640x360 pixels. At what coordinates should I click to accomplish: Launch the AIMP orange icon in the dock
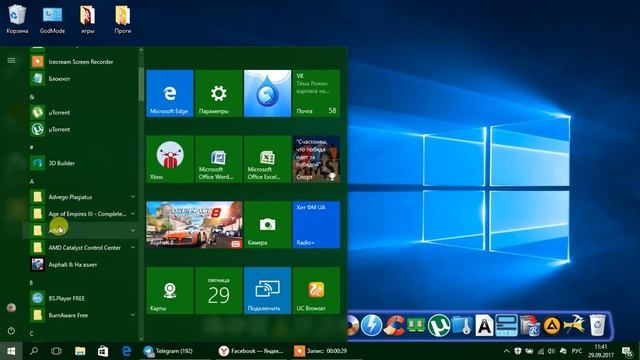point(552,326)
